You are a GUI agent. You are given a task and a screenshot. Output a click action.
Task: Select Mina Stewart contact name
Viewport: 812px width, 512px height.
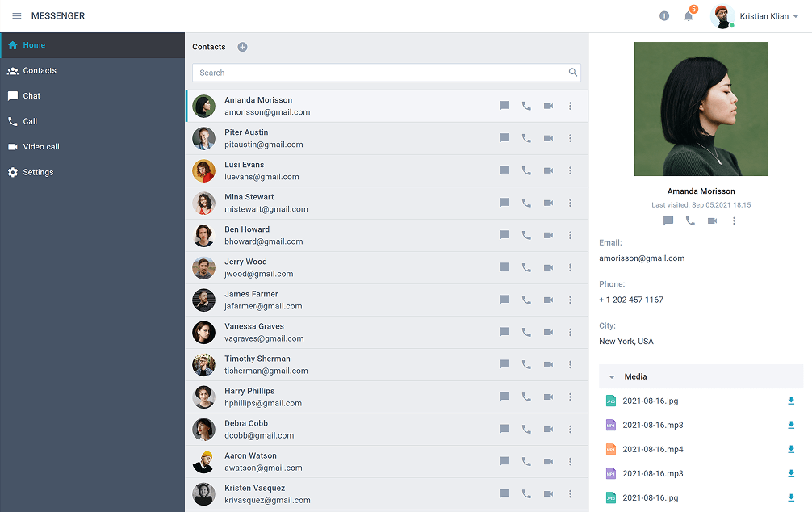click(x=249, y=197)
